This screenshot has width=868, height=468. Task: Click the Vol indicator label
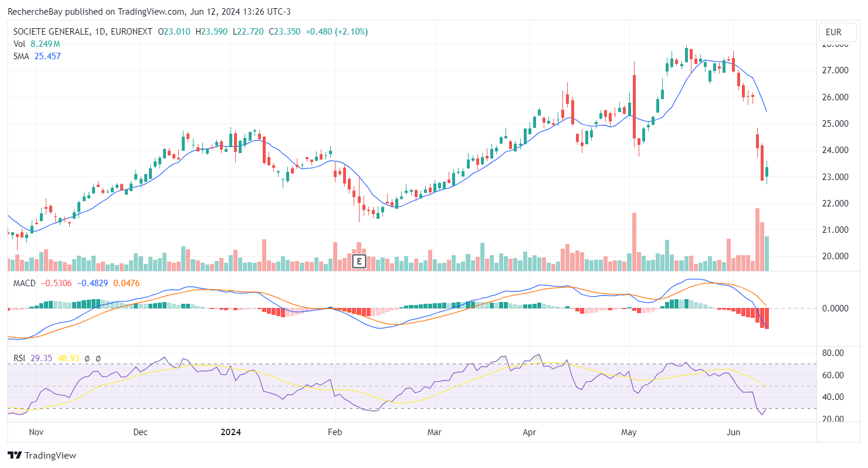19,44
